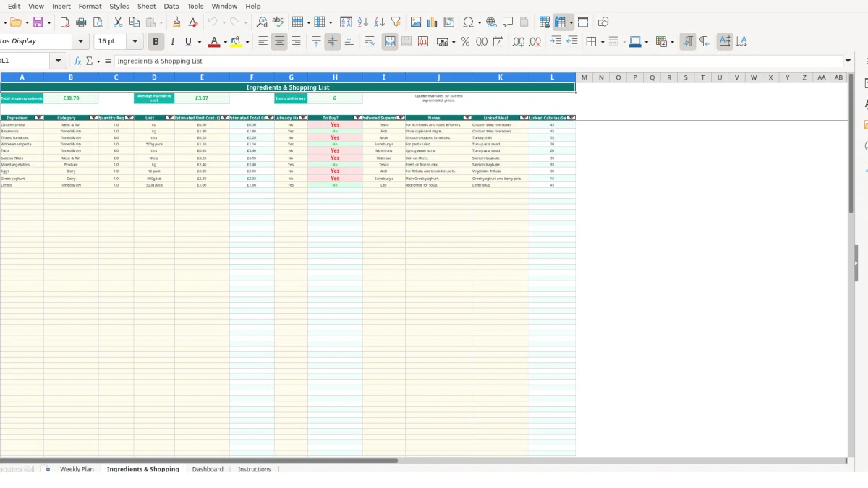Switch to the Dashboard sheet tab

click(x=208, y=469)
